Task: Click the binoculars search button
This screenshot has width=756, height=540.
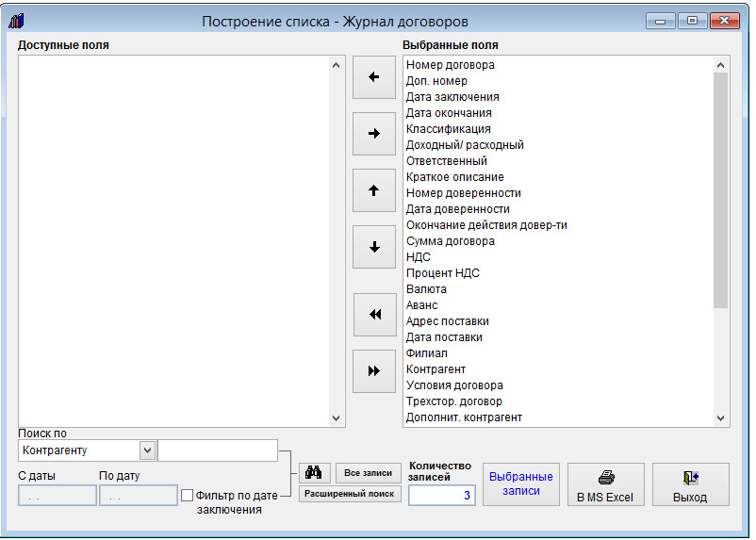Action: coord(314,473)
